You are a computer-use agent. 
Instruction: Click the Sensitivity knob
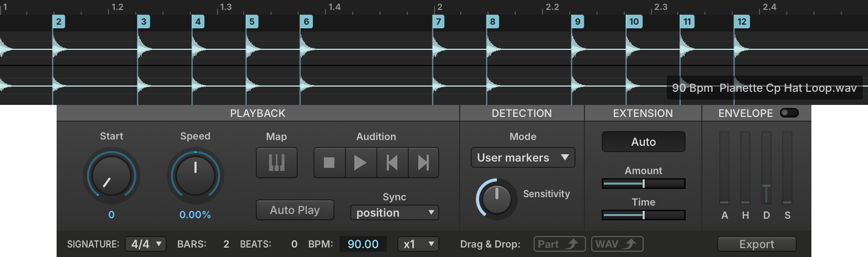pos(496,198)
